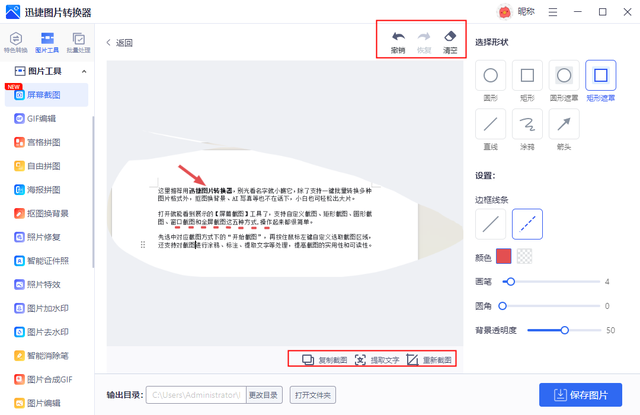
Task: Select the 矩形遮罩 rectangle mask shape
Action: click(600, 75)
